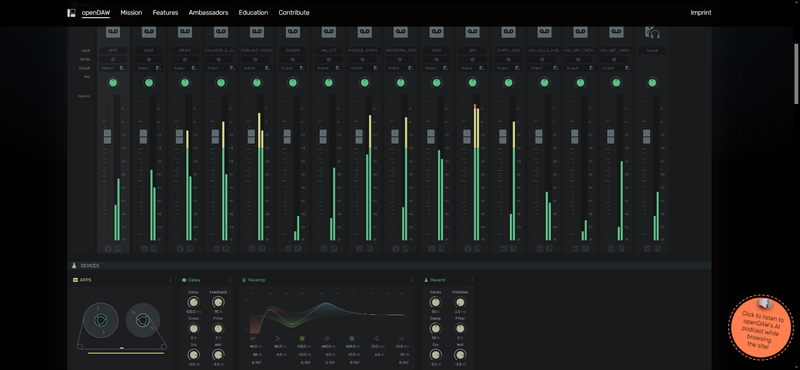Image resolution: width=800 pixels, height=370 pixels.
Task: Click the master Output volume fader
Action: (646, 136)
